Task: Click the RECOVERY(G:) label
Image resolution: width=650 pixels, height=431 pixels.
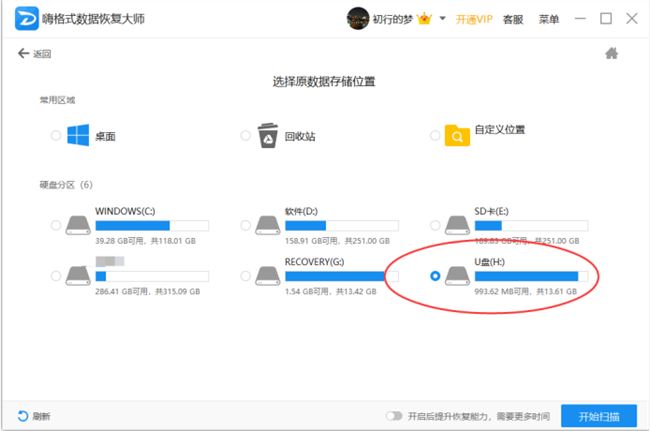Action: pyautogui.click(x=314, y=262)
